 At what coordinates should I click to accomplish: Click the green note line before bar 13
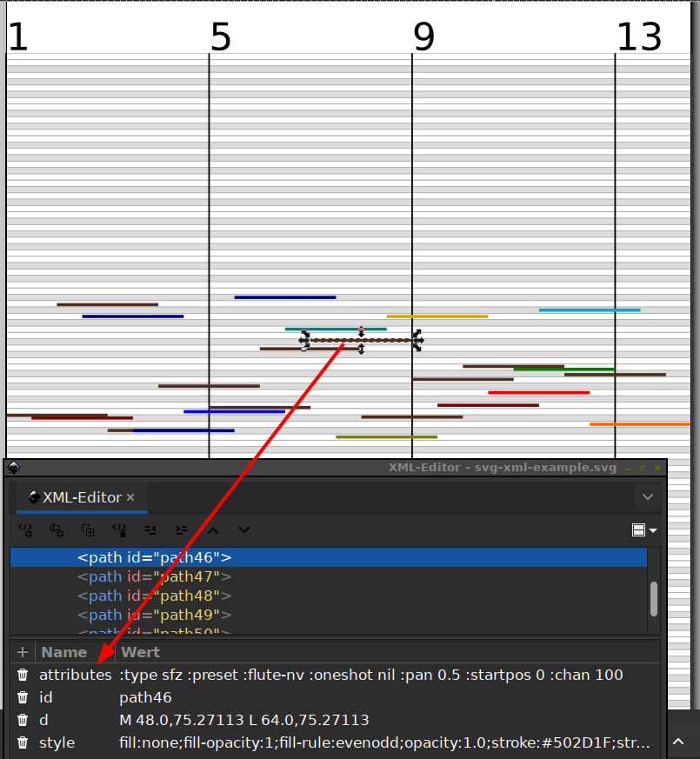coord(564,370)
